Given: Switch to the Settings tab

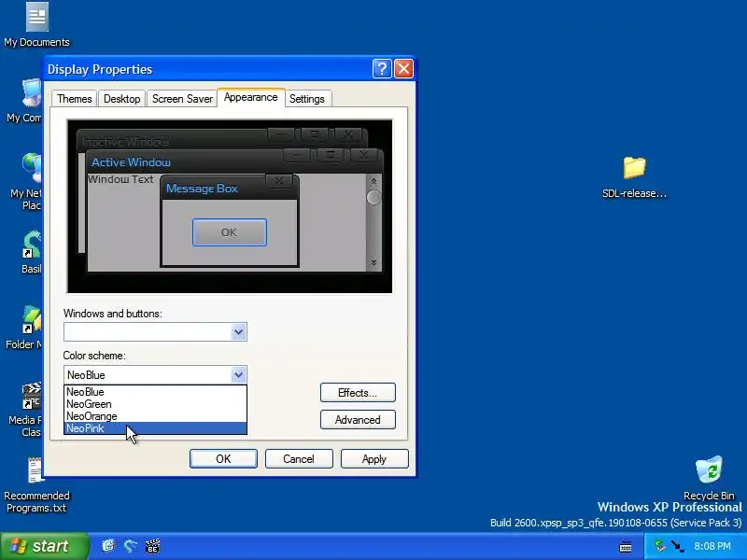Looking at the screenshot, I should (x=307, y=99).
